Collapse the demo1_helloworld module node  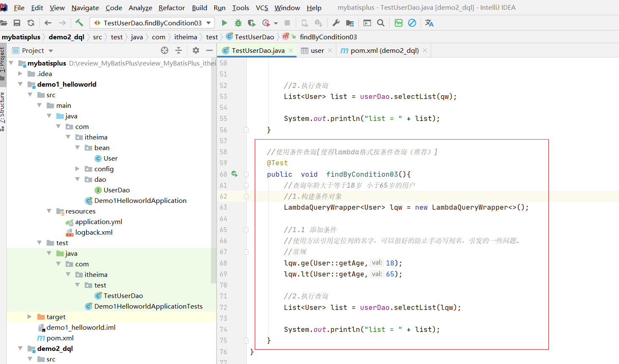click(x=20, y=84)
